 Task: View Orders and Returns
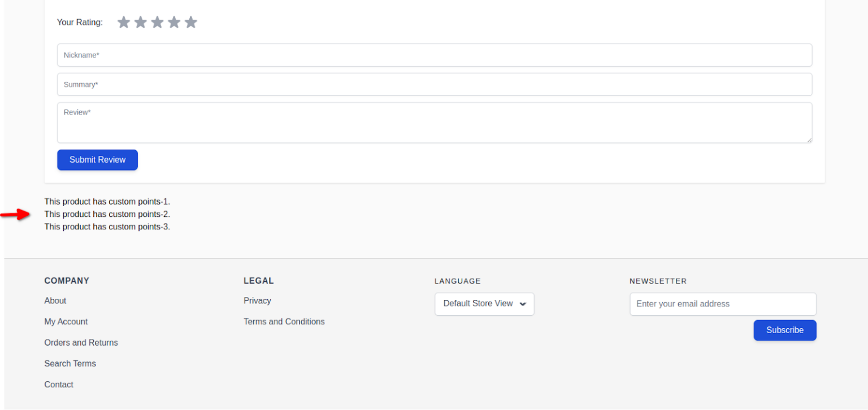[81, 342]
